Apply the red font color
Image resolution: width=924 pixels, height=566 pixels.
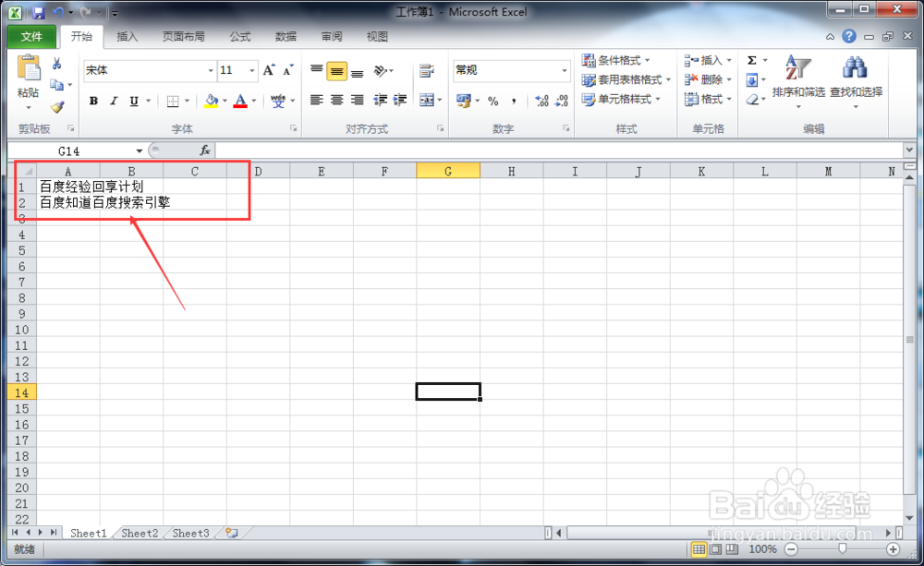[240, 102]
